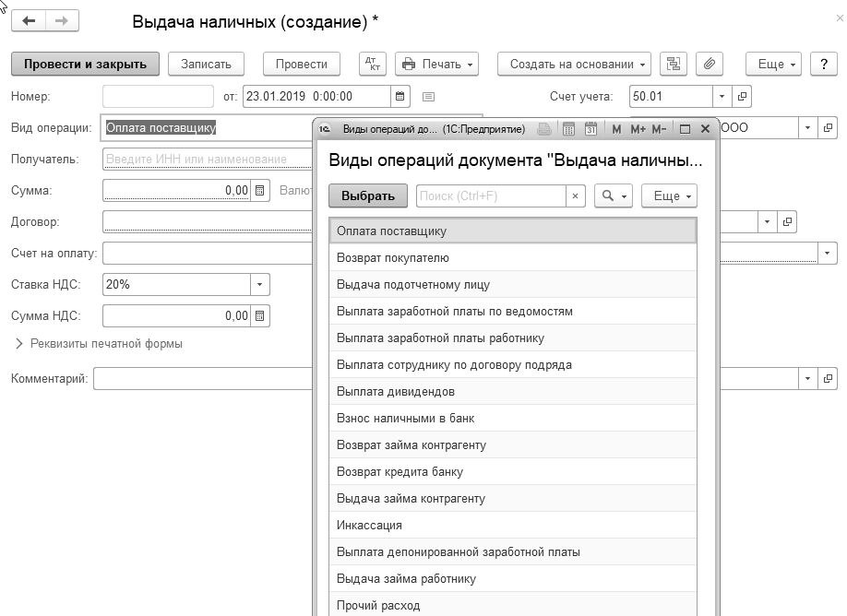Open the Печать dropdown menu
Screen dimensions: 847x616
point(437,65)
